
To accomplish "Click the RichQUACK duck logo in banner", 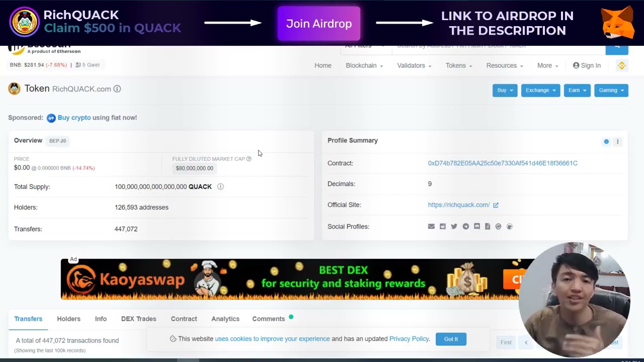I will point(24,22).
